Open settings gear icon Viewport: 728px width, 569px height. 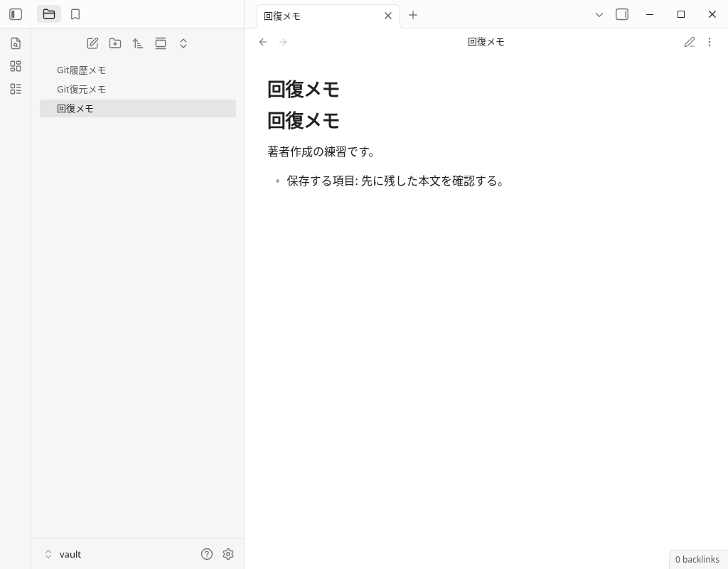pos(228,554)
